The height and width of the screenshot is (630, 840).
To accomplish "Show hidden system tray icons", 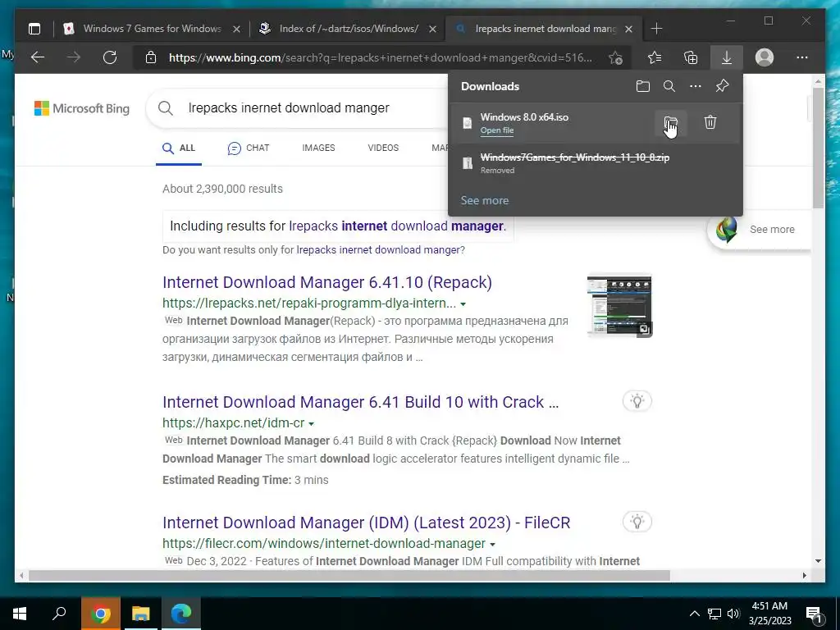I will pos(694,614).
